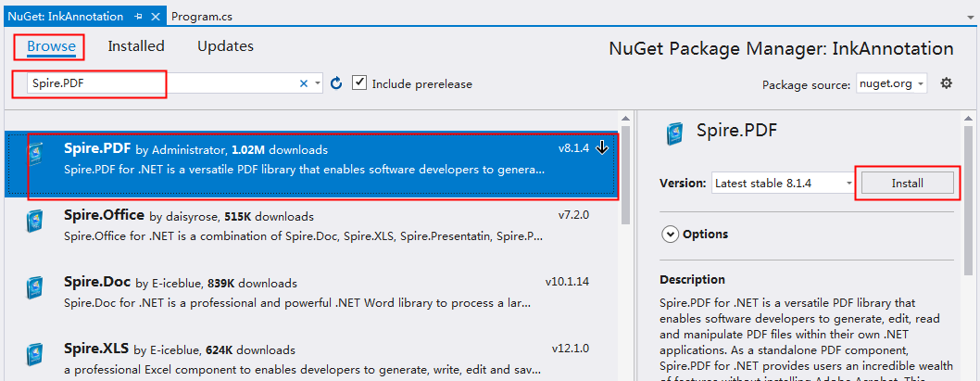Open search history dropdown arrow

pos(318,83)
